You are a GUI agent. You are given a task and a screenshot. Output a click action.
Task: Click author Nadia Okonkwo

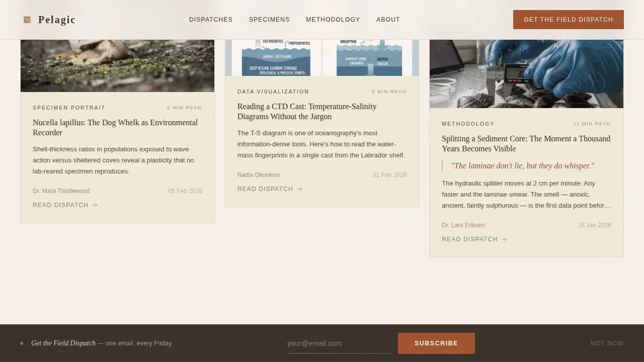pos(259,175)
